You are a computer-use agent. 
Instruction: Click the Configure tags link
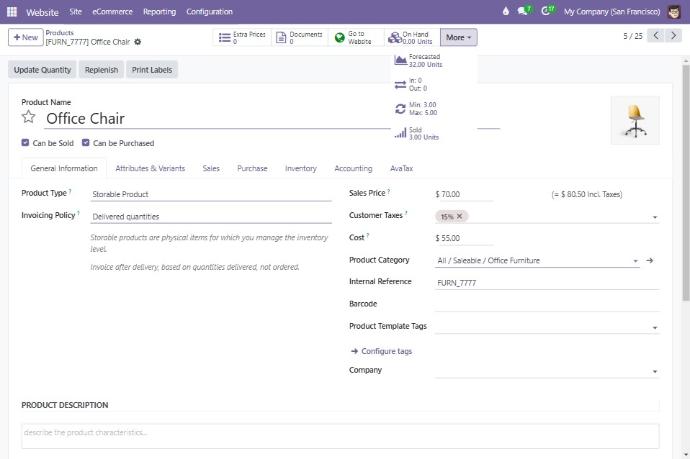[x=382, y=351]
